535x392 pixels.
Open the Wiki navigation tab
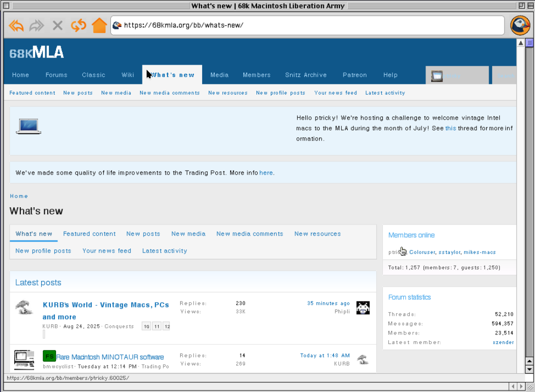[128, 75]
